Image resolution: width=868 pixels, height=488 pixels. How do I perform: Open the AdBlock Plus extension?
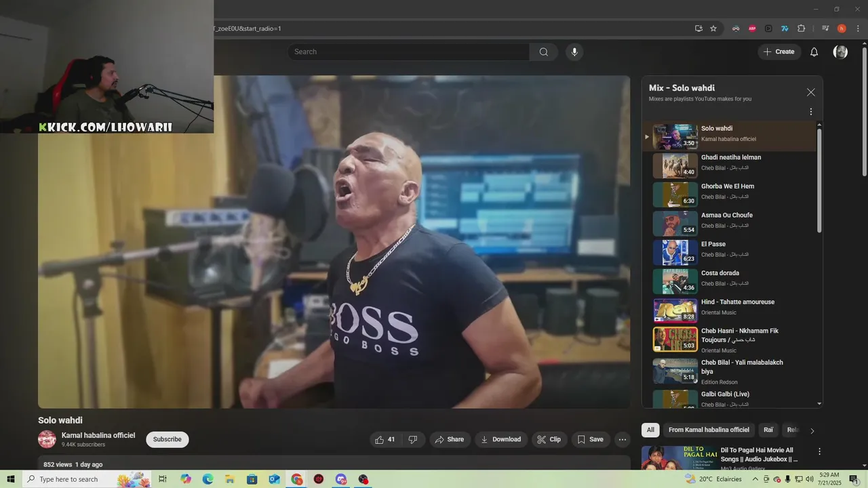tap(752, 28)
